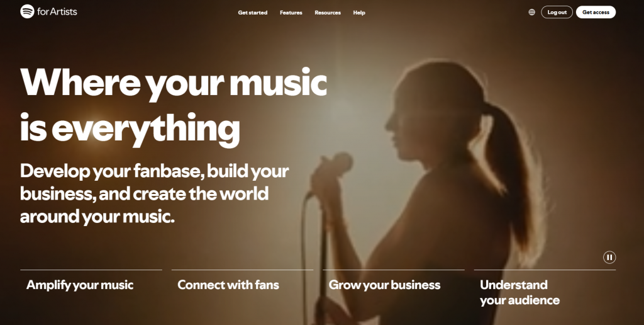
Task: Click the Log out button
Action: [557, 13]
